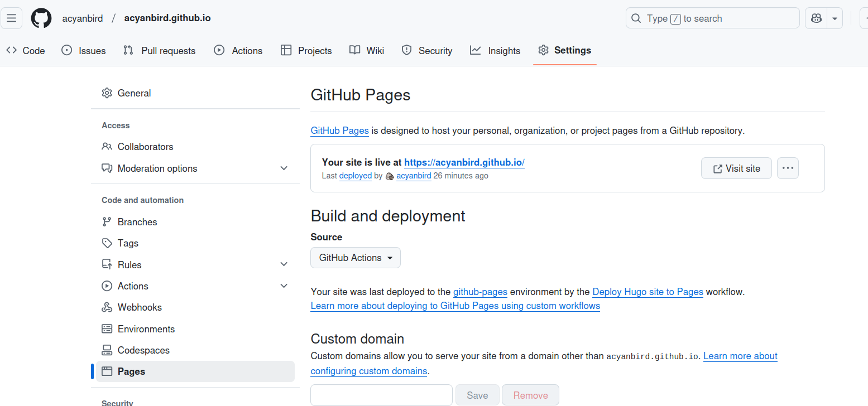Expand Moderation options in sidebar

pyautogui.click(x=284, y=168)
